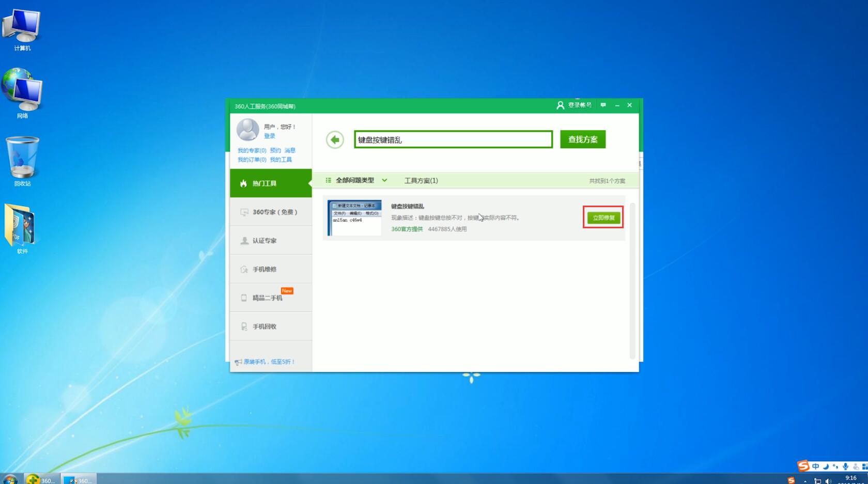
Task: Toggle the 中 Chinese input mode indicator
Action: 816,466
